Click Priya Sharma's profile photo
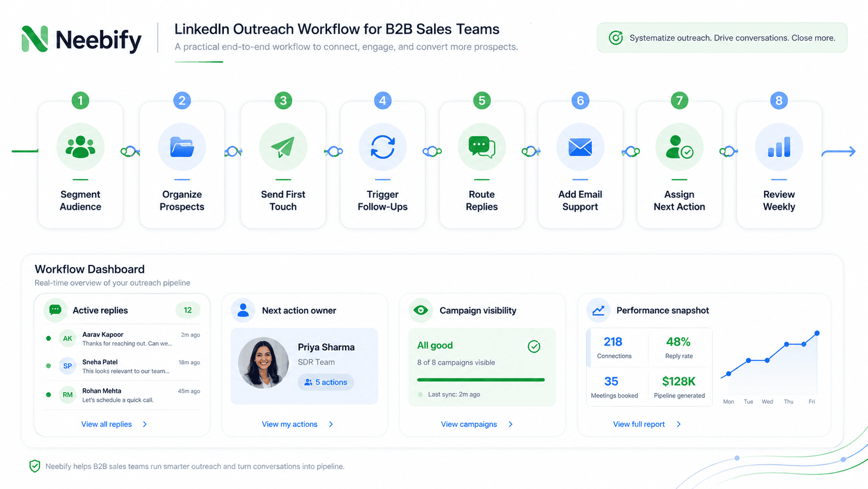Screen dimensions: 868x489 (x=264, y=363)
